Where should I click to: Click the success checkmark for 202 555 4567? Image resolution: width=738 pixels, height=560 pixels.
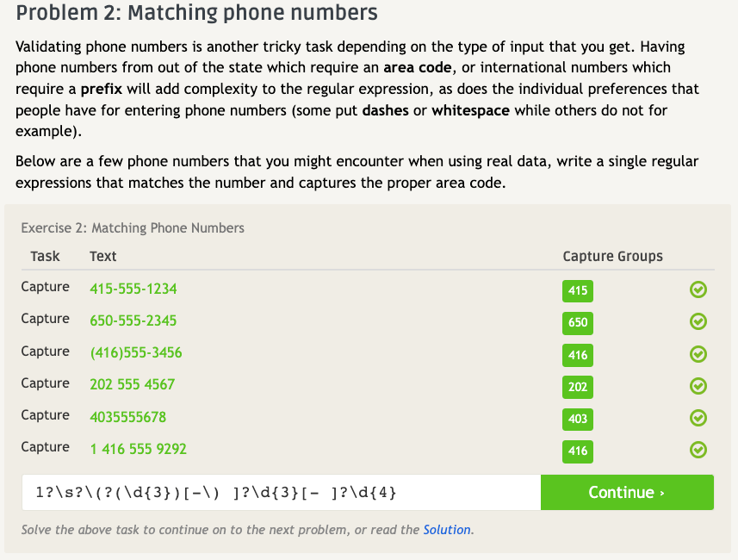tap(699, 386)
